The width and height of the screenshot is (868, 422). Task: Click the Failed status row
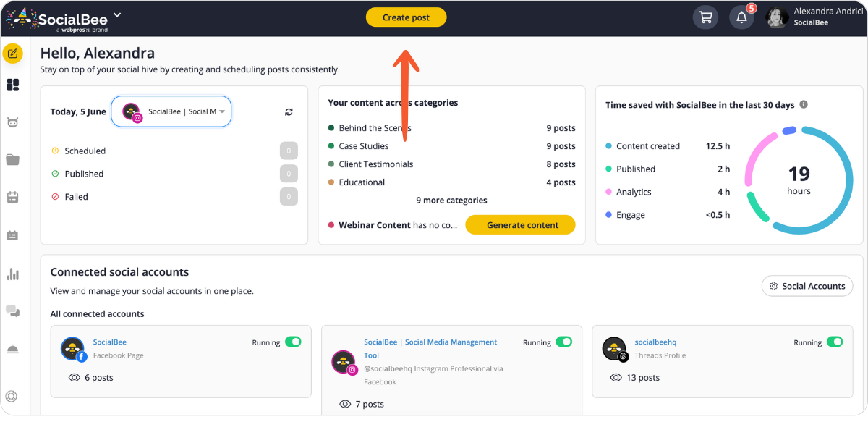click(x=174, y=196)
